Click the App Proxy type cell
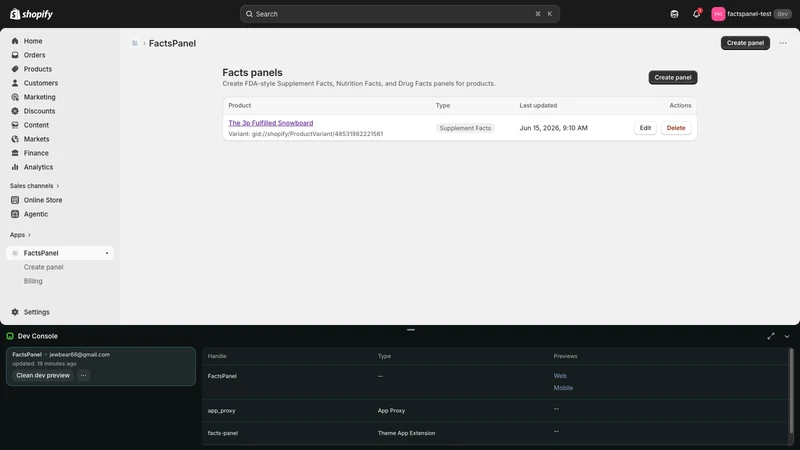 tap(391, 410)
